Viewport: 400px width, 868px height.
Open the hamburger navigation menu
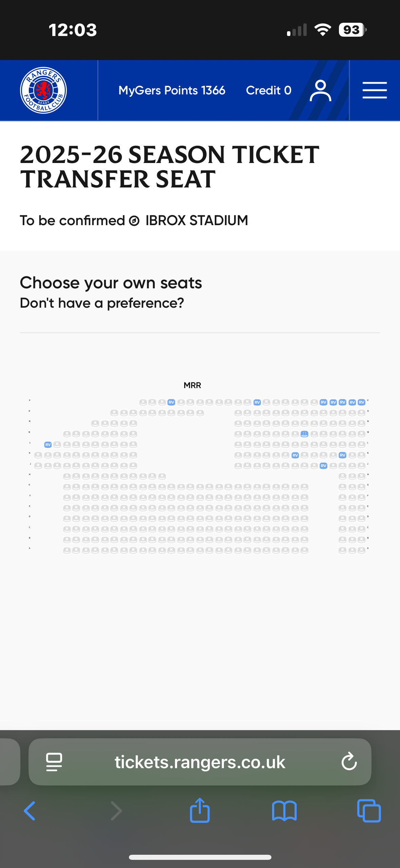(x=375, y=90)
